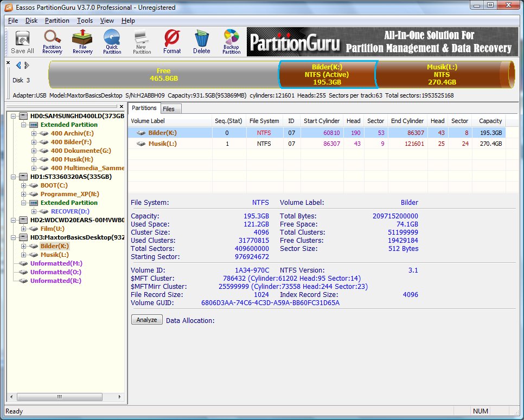Click tree panel horizontal scrollbar thumb

60,397
